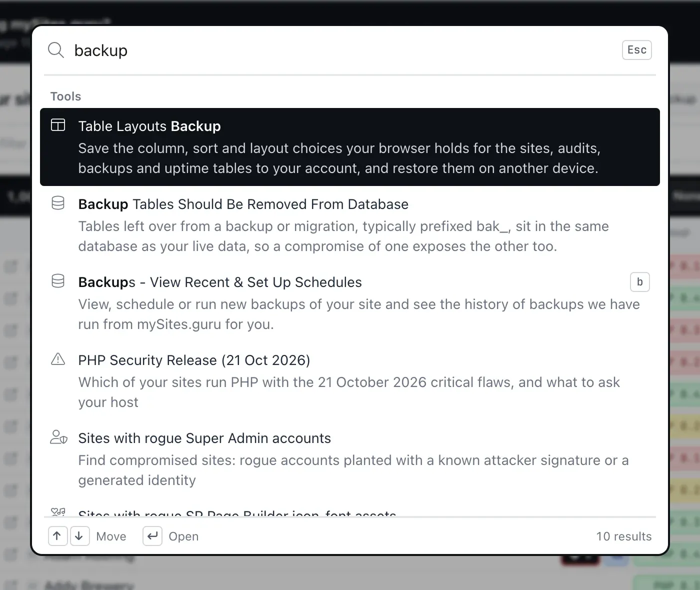Screen dimensions: 700x590
Task: Click the warning triangle icon for PHP Security Release
Action: (58, 359)
